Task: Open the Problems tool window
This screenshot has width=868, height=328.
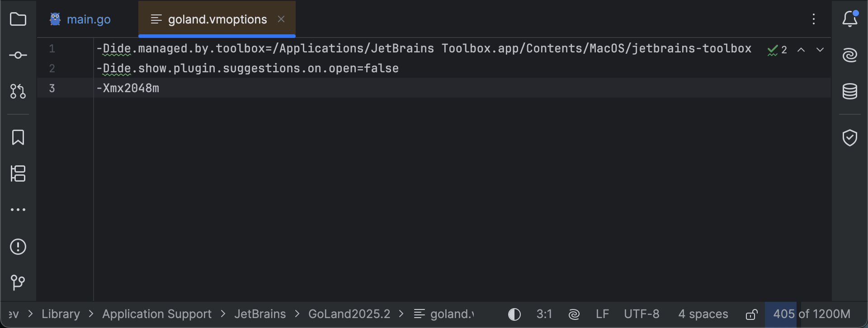Action: (18, 247)
